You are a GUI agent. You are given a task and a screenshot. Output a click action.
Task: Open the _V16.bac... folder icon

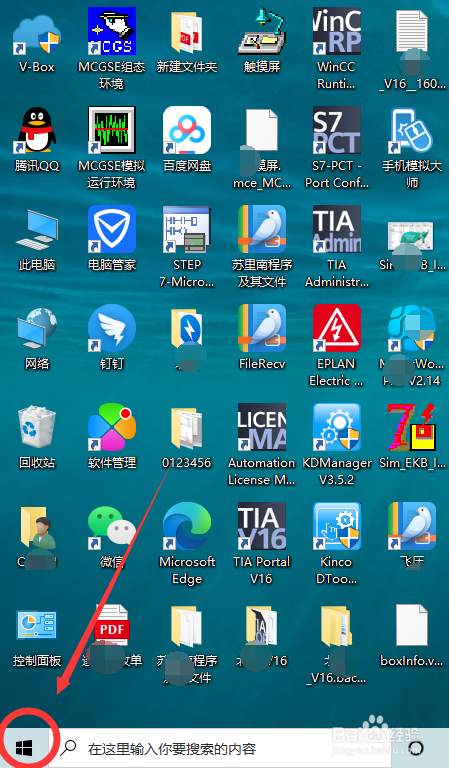coord(337,626)
